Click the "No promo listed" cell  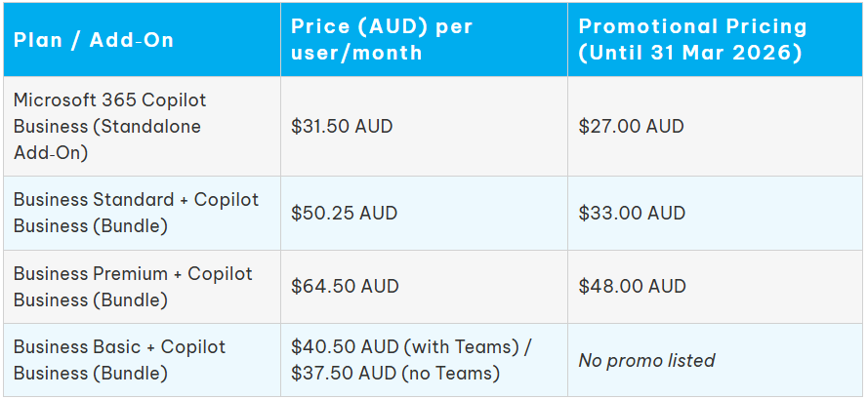click(646, 361)
